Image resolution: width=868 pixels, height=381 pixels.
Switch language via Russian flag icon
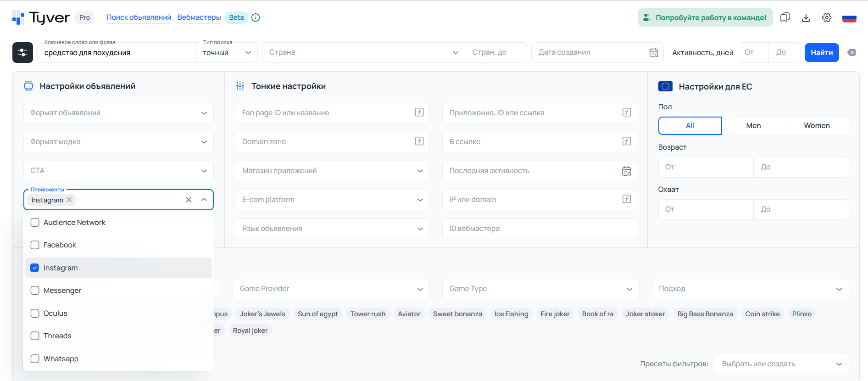click(849, 18)
